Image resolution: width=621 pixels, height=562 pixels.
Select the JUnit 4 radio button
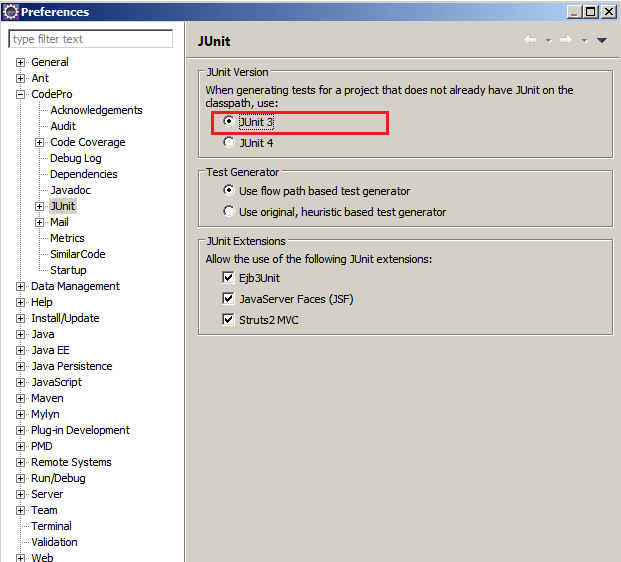[x=229, y=142]
